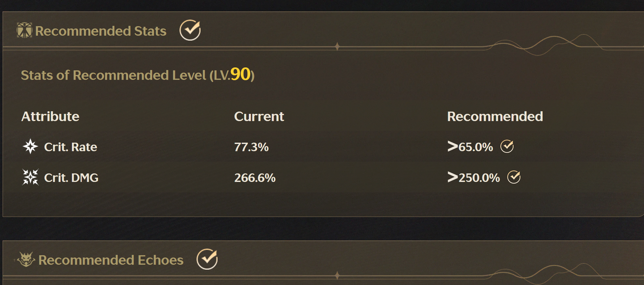Click the Recommended column header
This screenshot has width=644, height=285.
pos(495,116)
